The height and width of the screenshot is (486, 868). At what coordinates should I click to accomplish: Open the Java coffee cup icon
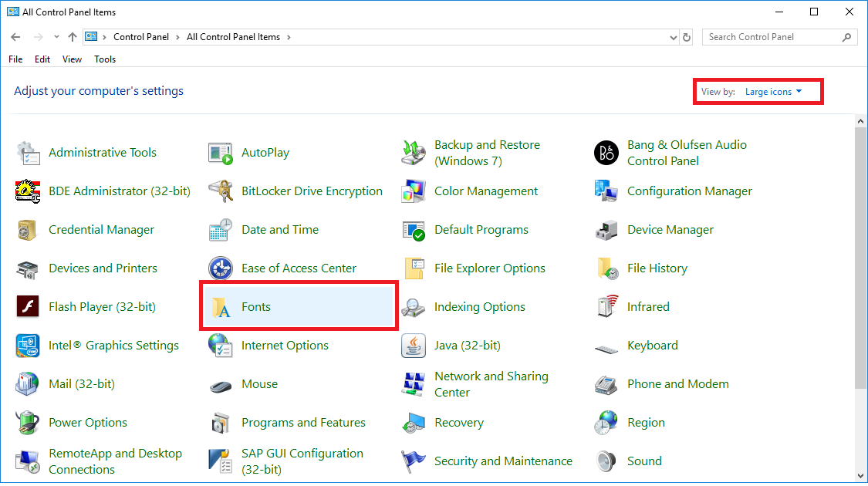414,346
